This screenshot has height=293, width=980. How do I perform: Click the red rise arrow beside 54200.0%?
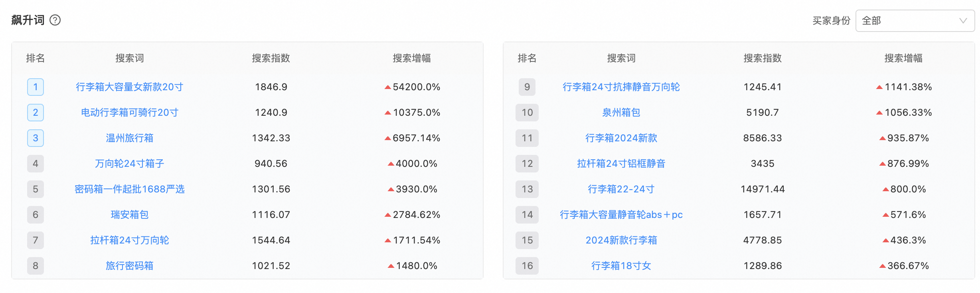click(387, 87)
